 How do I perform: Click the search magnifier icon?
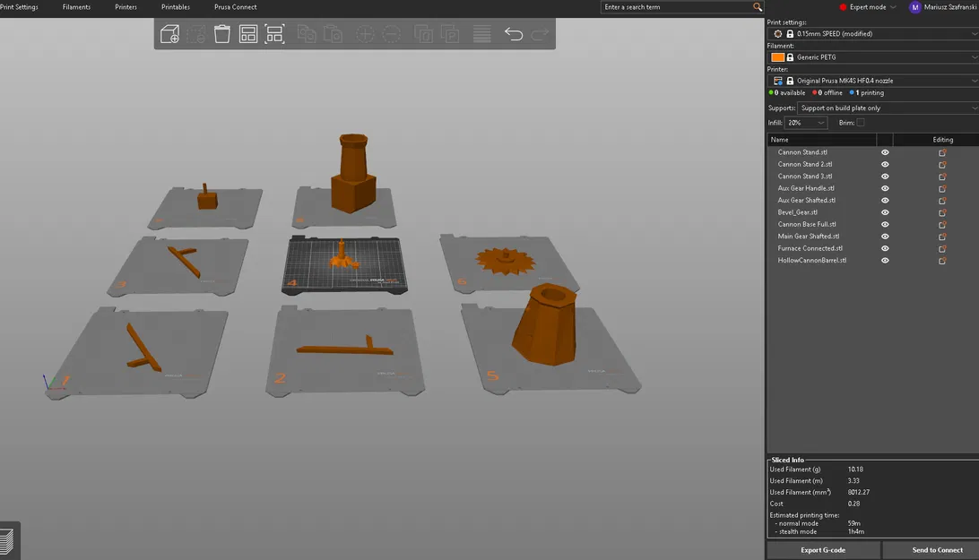[x=758, y=7]
